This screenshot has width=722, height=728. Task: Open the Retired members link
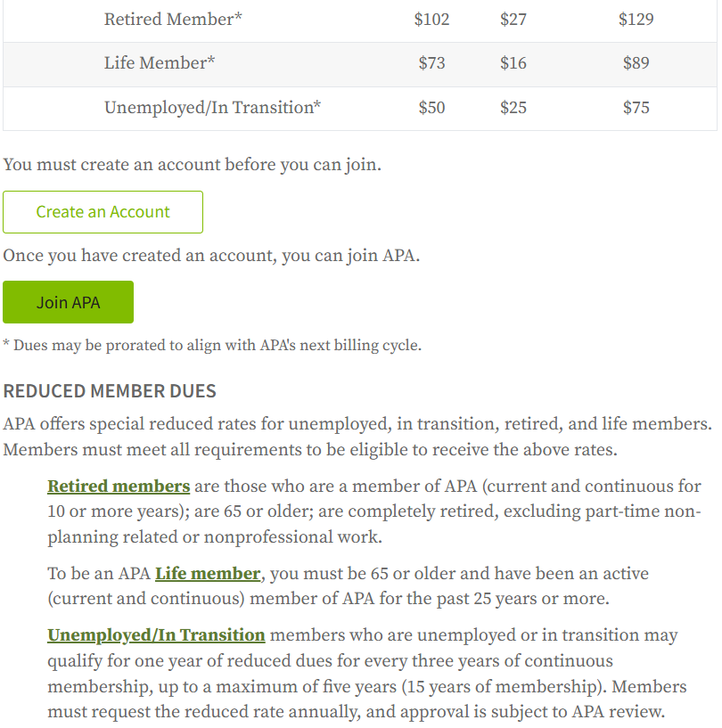[119, 487]
